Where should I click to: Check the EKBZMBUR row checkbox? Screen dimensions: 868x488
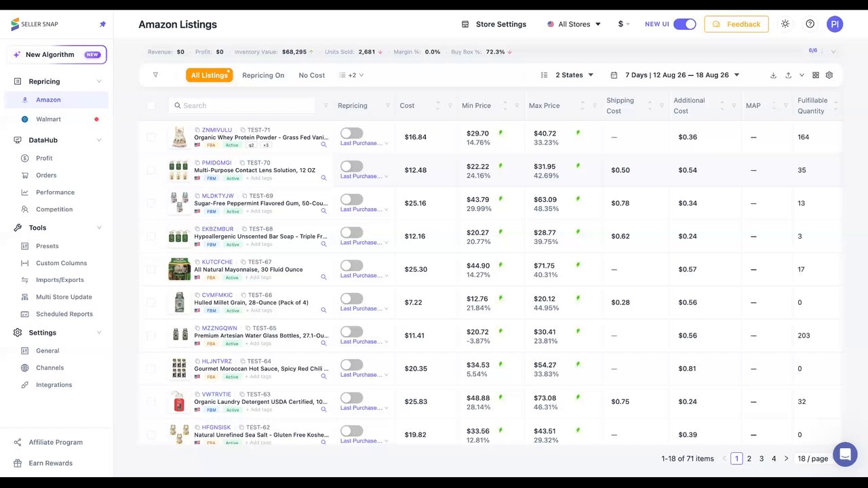[x=151, y=236]
